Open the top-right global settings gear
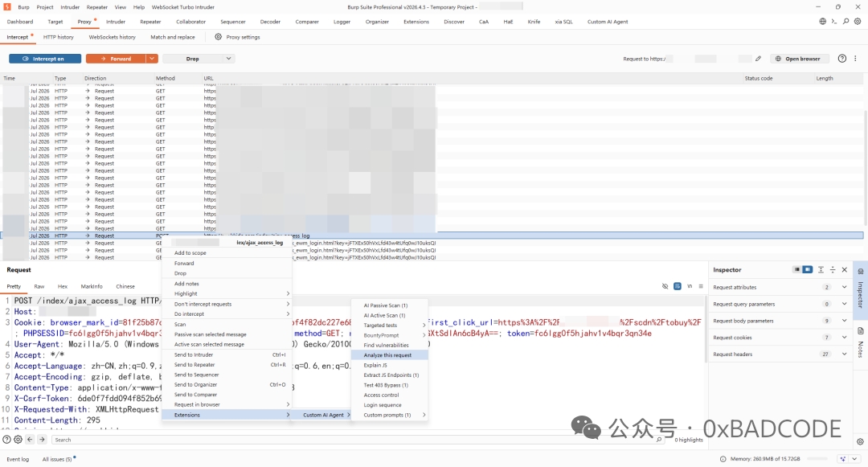The image size is (868, 467). [x=858, y=22]
